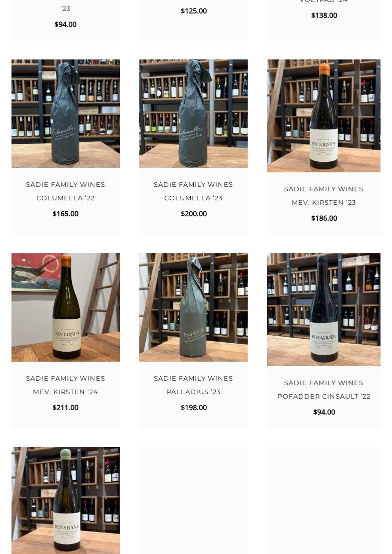Select the $186.00 price label
The image size is (392, 554).
(x=324, y=218)
